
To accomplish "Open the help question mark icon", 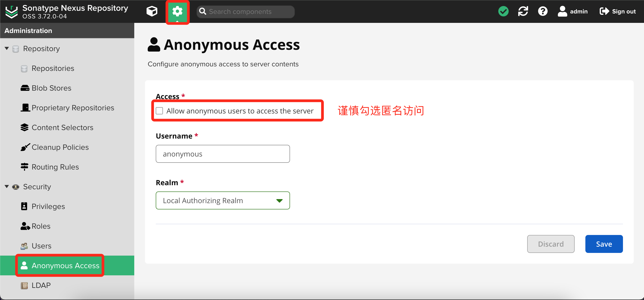I will click(542, 11).
